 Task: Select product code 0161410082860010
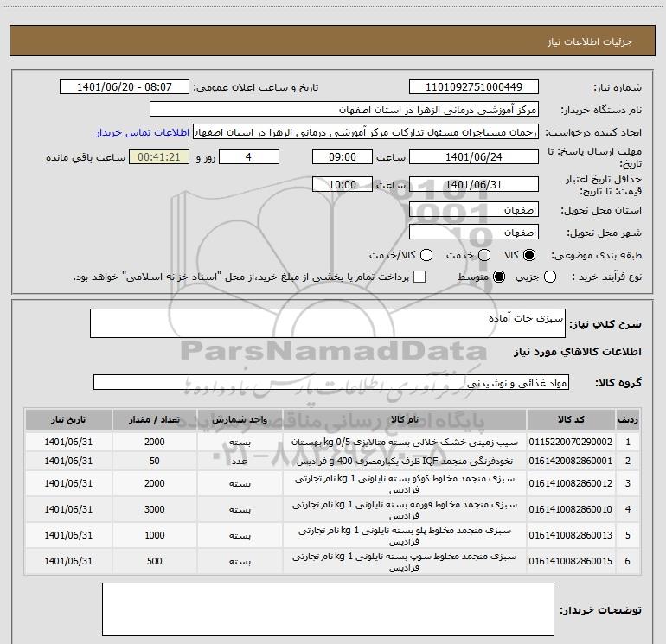pyautogui.click(x=571, y=509)
